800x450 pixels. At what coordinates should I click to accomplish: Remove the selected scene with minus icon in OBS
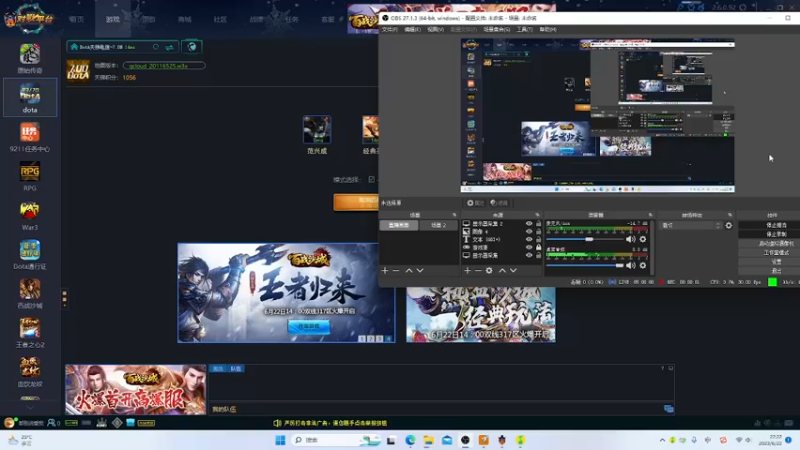pos(396,270)
